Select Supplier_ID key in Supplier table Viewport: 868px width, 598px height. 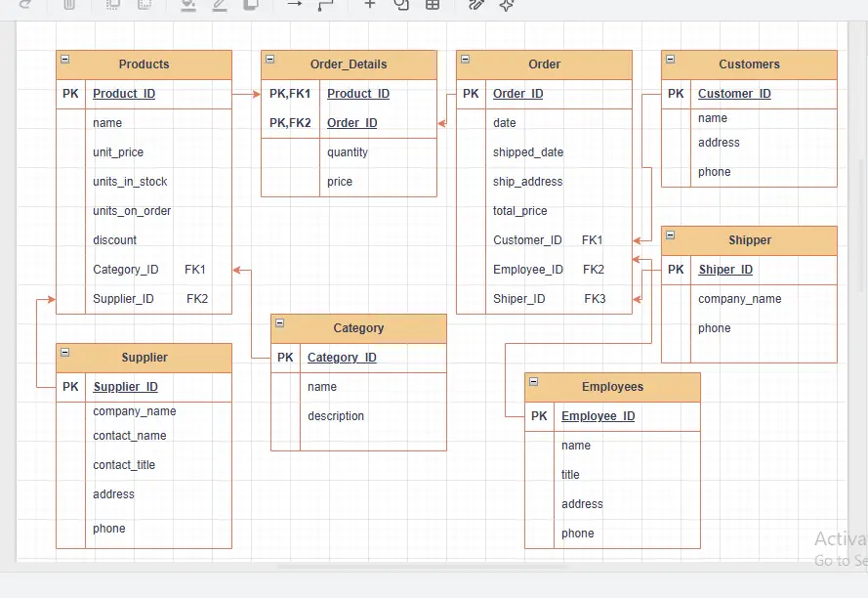point(125,387)
